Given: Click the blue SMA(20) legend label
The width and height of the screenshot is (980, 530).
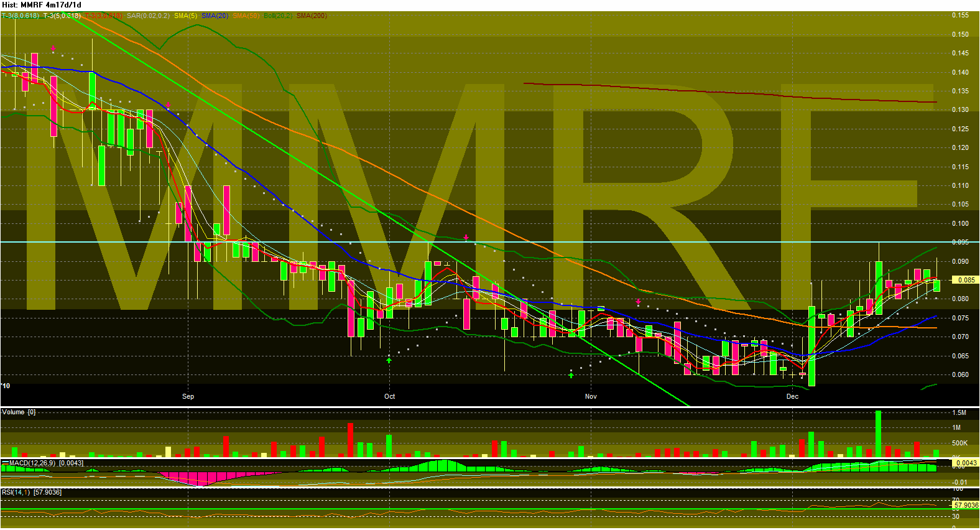Looking at the screenshot, I should [x=215, y=16].
